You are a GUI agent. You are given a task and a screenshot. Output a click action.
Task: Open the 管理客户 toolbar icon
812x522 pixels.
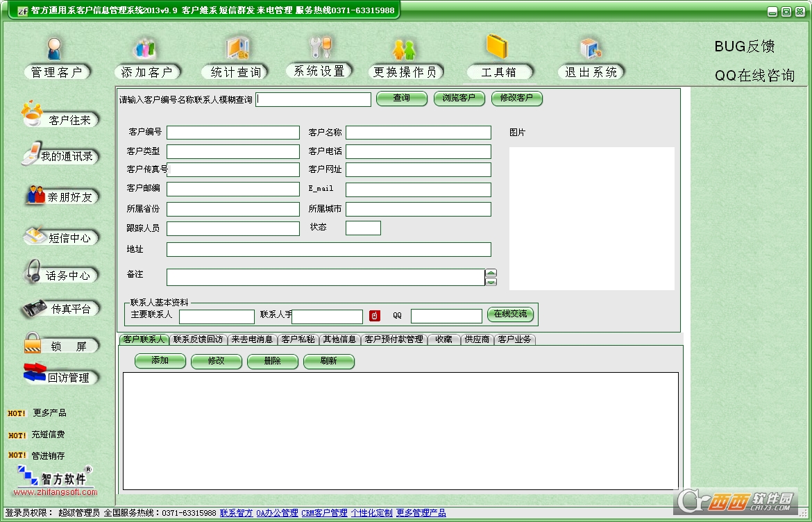tap(54, 50)
